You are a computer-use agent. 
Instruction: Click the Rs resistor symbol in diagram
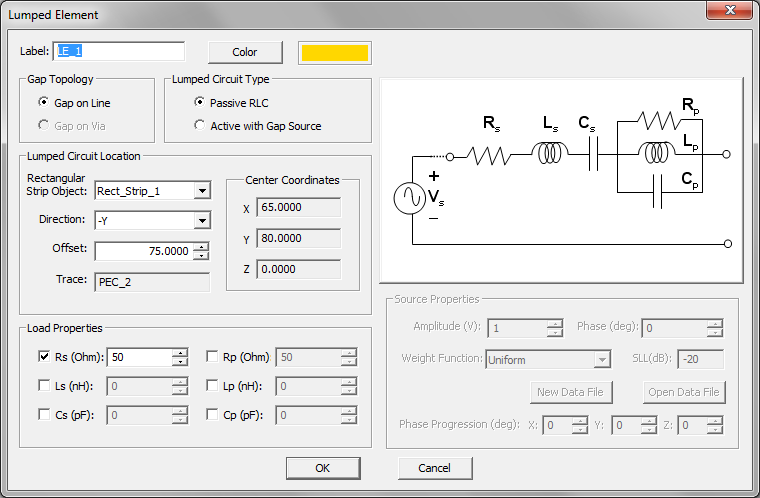(489, 156)
